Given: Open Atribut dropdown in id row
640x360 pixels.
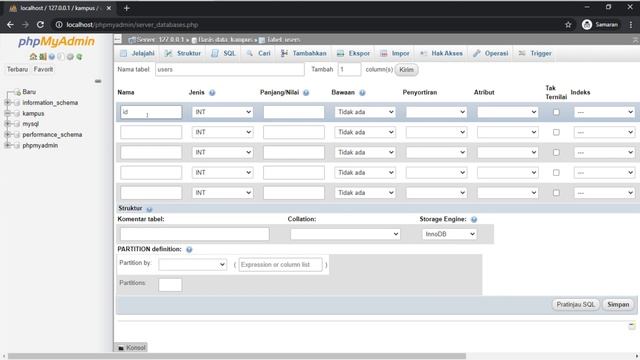Looking at the screenshot, I should [x=507, y=112].
